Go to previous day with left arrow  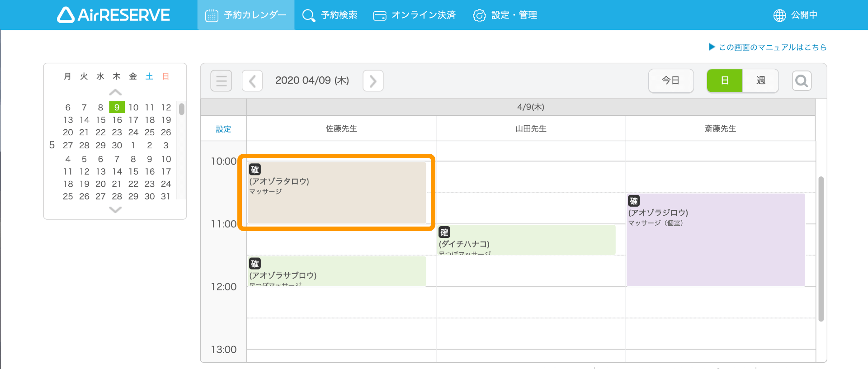click(x=252, y=81)
